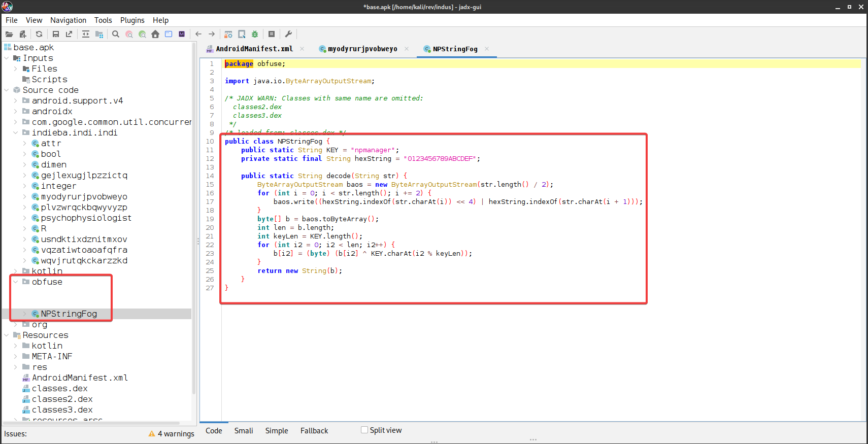The image size is (868, 444).
Task: Expand the android.support.v4 package
Action: [15, 101]
